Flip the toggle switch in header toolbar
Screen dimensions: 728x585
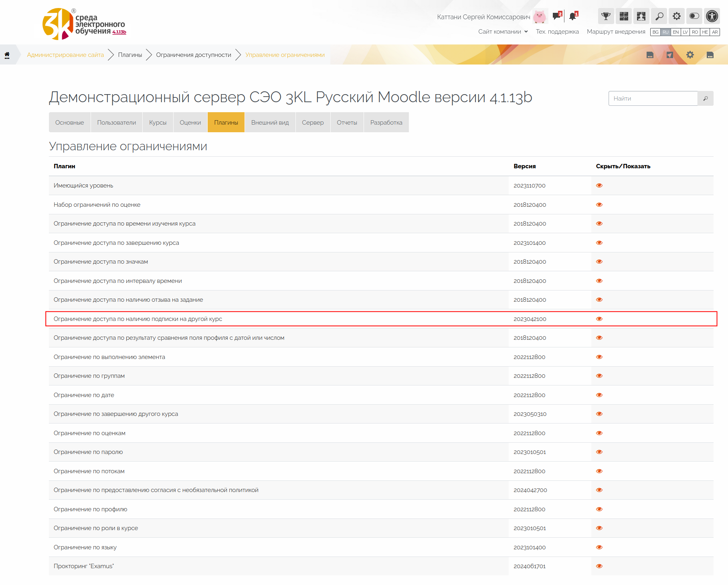point(694,16)
